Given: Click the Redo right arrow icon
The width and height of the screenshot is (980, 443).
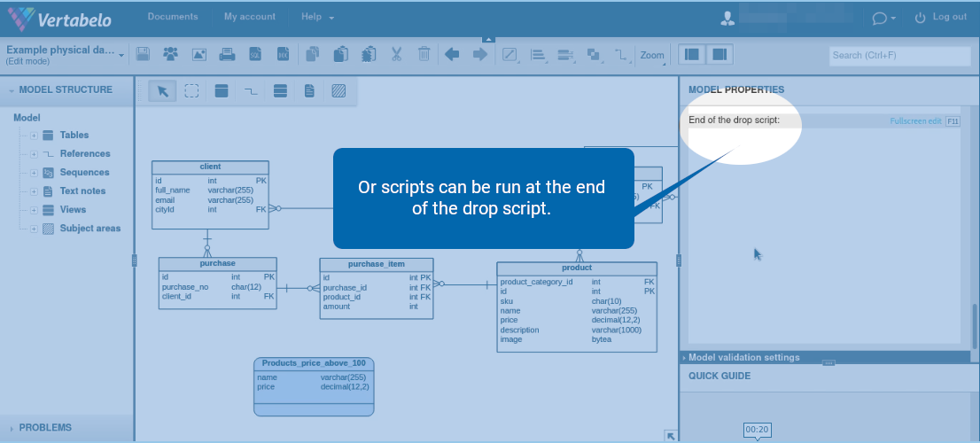Looking at the screenshot, I should point(480,54).
